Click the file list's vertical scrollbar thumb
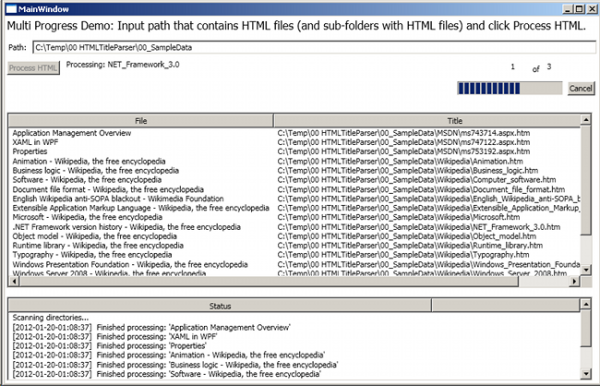Screen dimensions: 600x386 click(586, 181)
